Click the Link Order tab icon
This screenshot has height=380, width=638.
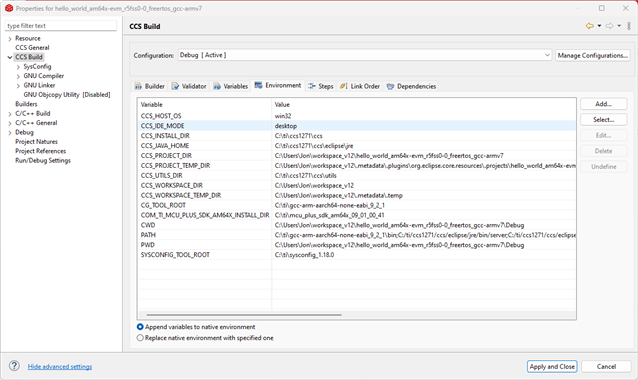click(x=343, y=86)
